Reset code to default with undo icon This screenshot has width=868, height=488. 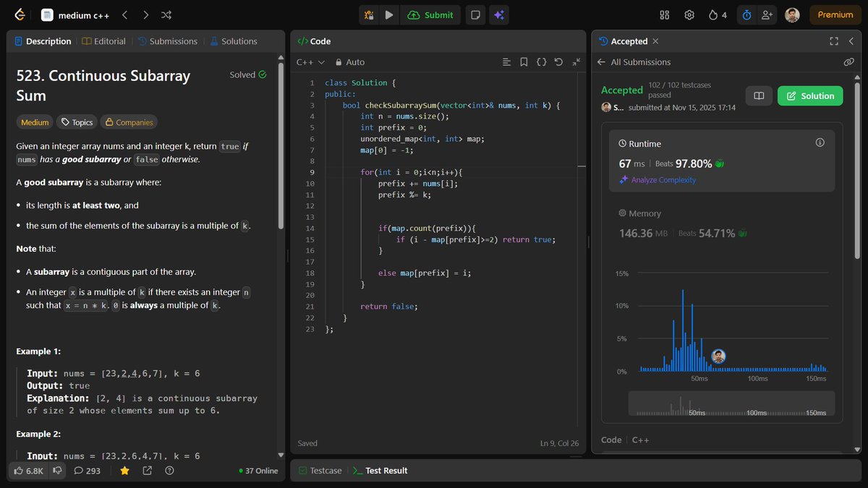click(x=558, y=62)
